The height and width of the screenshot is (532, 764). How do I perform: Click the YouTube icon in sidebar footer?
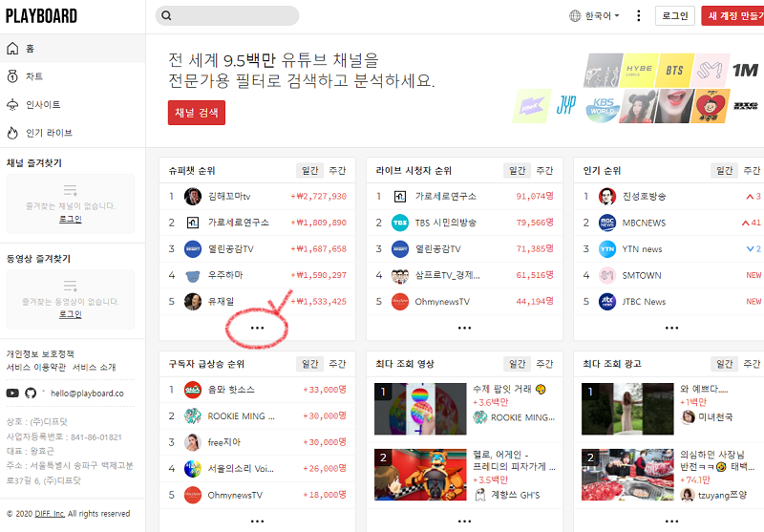pyautogui.click(x=12, y=393)
